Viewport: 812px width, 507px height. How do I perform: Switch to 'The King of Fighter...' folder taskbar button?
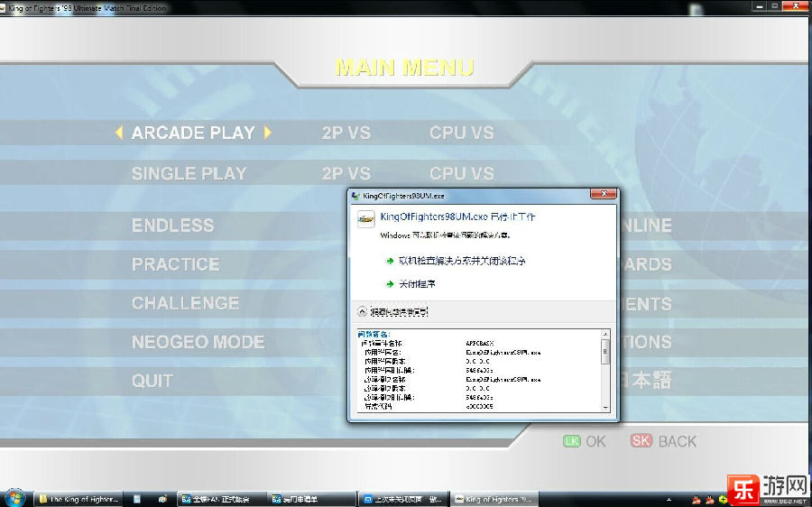coord(78,499)
